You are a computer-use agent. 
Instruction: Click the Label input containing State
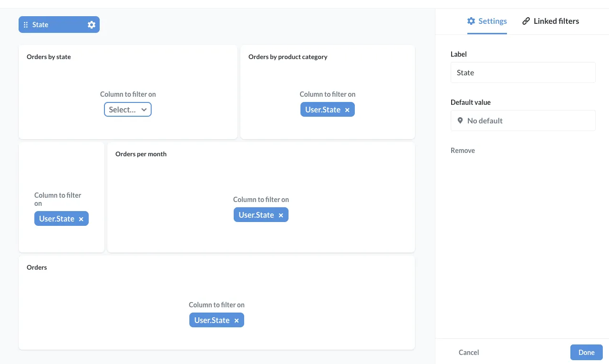(x=523, y=72)
